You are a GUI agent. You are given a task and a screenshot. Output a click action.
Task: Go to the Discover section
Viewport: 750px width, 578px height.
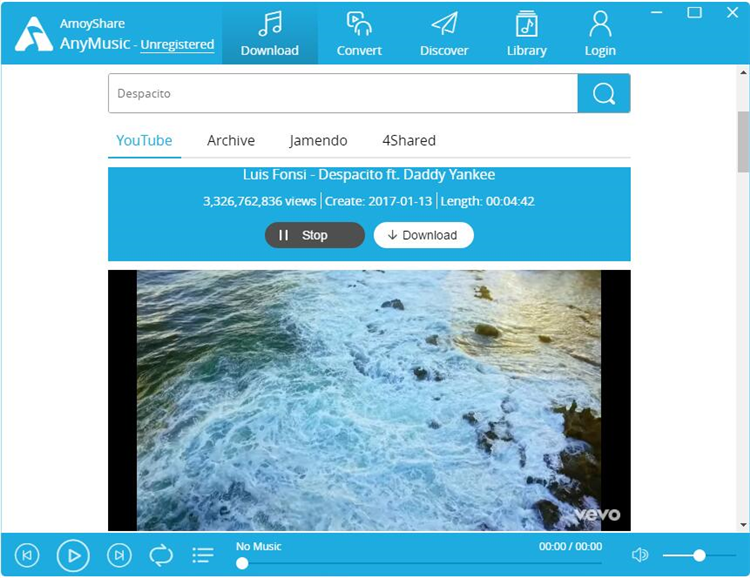(444, 34)
